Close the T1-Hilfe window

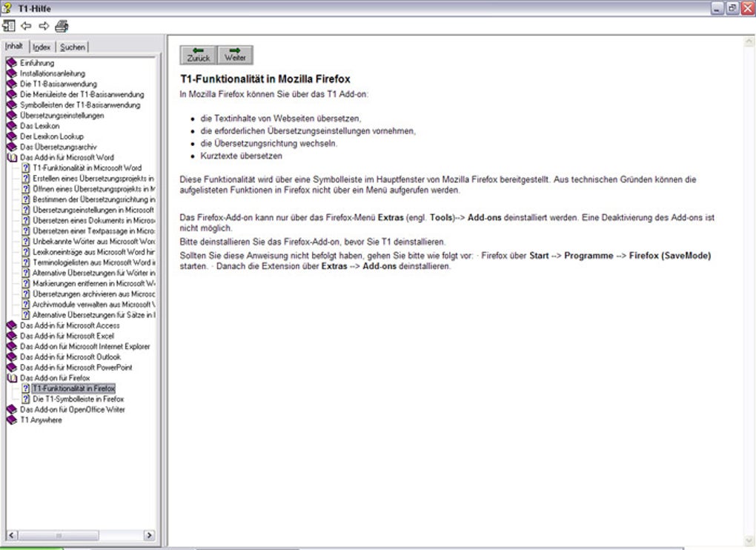click(x=747, y=8)
